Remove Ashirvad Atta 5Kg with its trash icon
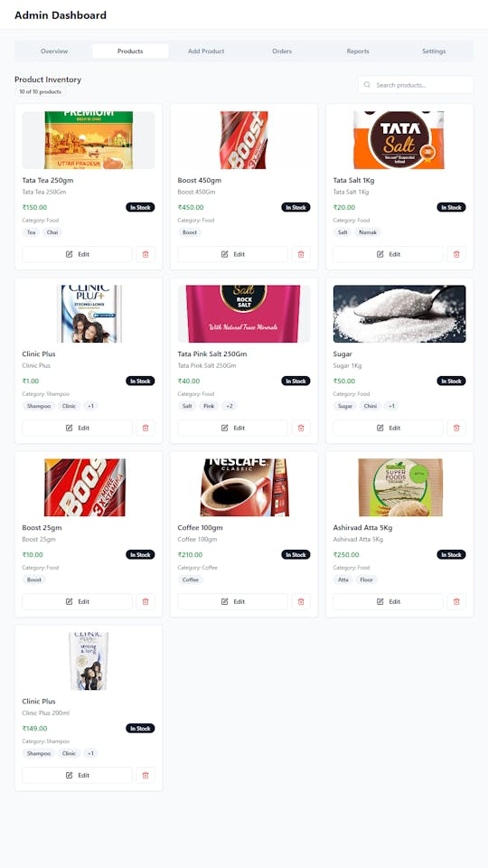 coord(456,602)
